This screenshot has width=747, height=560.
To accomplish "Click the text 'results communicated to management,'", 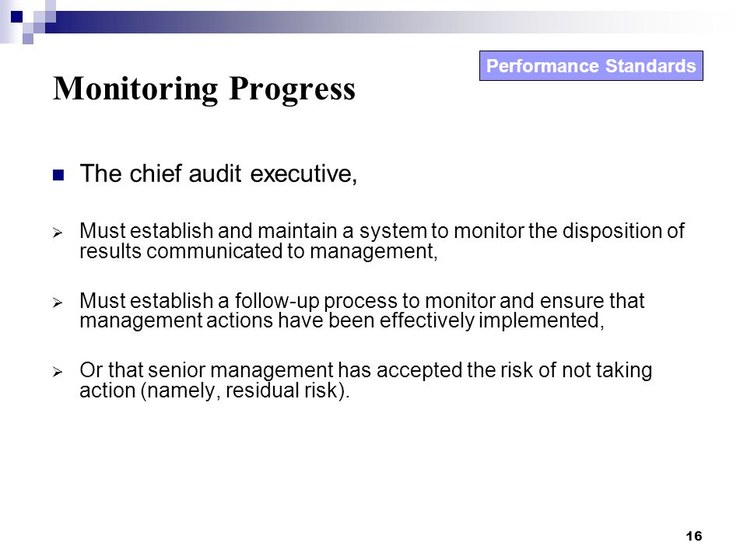I will (258, 251).
